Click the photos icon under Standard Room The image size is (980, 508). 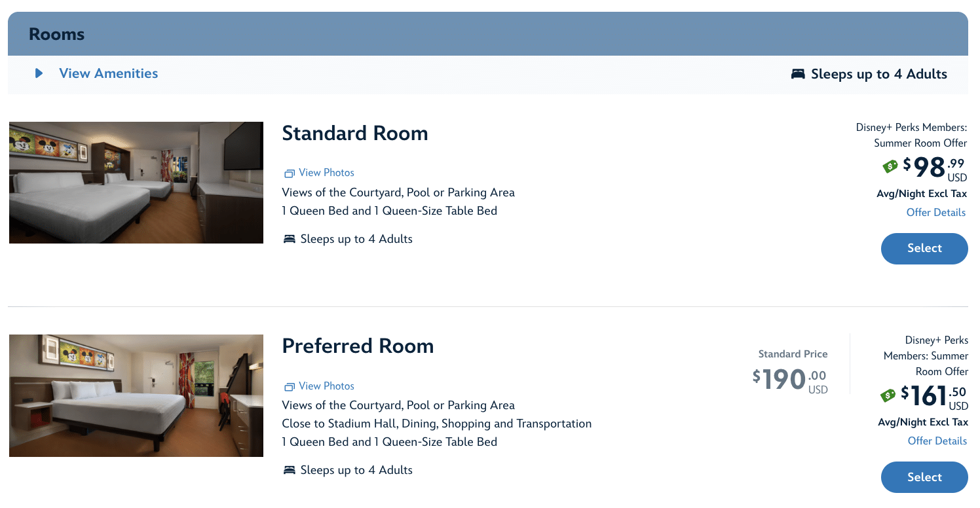click(289, 173)
